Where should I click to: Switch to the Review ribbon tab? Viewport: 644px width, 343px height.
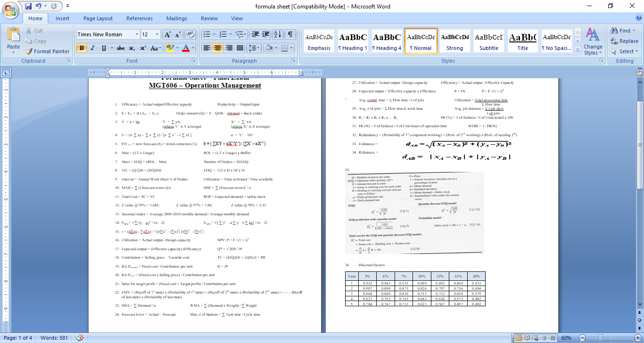pos(209,18)
